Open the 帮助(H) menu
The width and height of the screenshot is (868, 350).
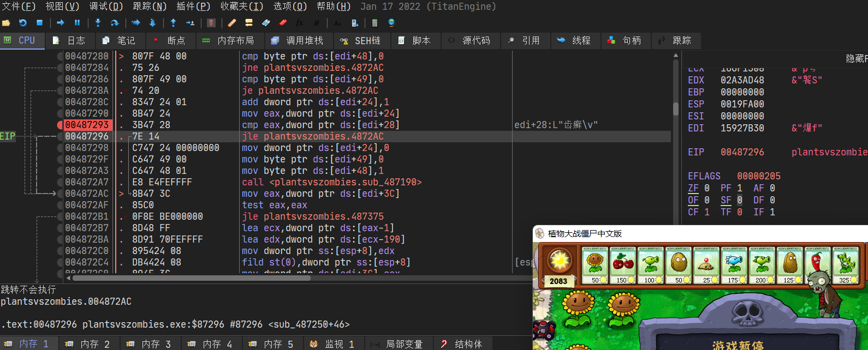[334, 7]
